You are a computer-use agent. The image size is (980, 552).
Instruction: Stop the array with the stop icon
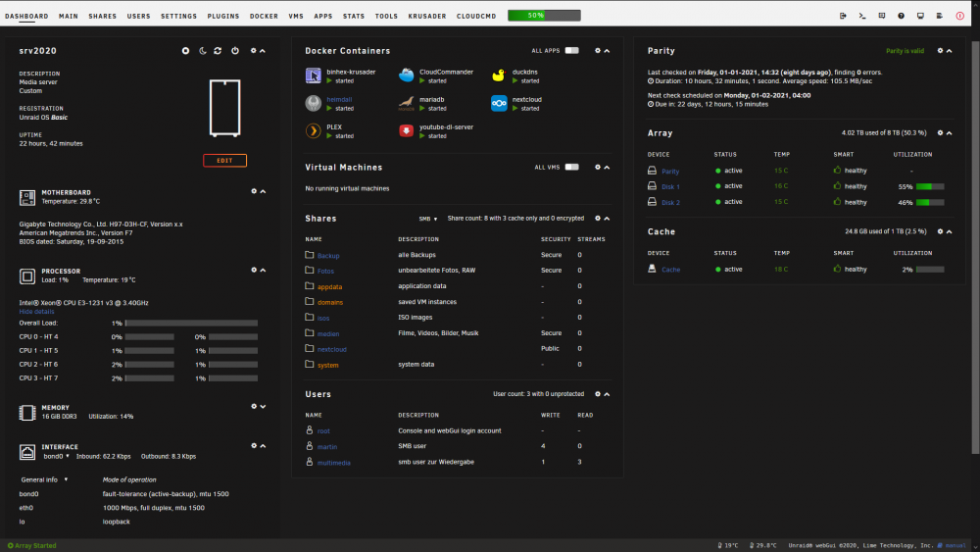[185, 51]
